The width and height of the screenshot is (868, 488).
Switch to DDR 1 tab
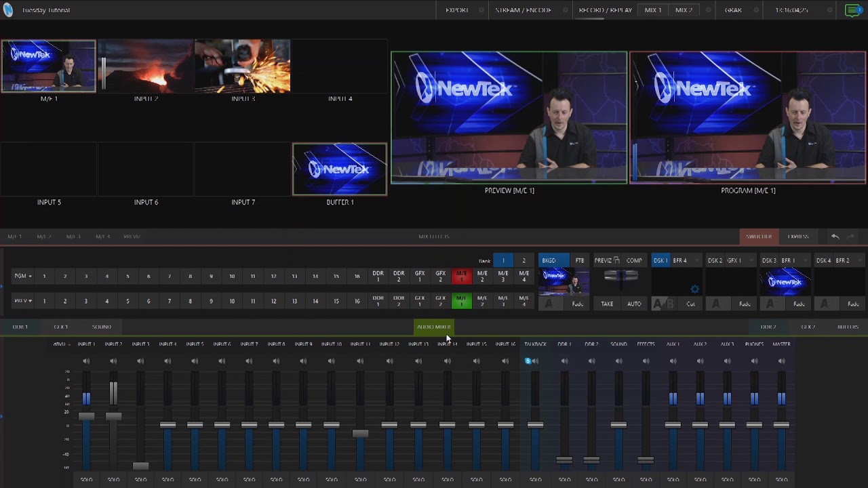pyautogui.click(x=20, y=327)
